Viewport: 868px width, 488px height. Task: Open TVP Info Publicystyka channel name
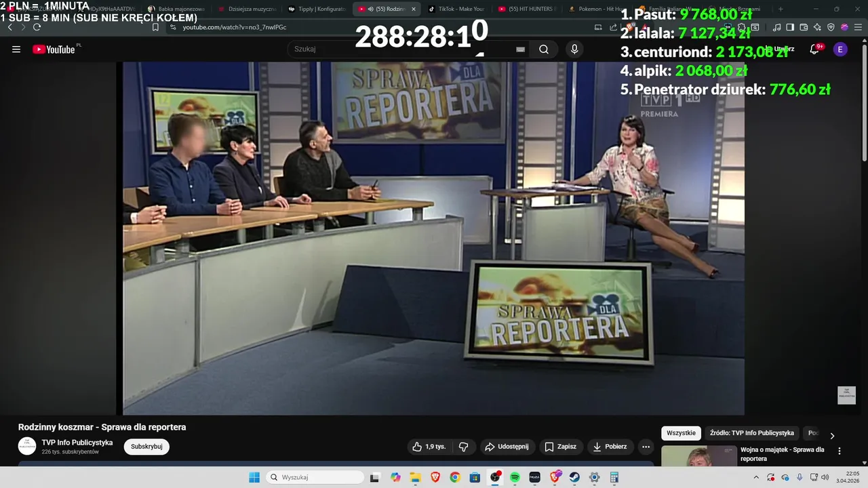pyautogui.click(x=77, y=443)
